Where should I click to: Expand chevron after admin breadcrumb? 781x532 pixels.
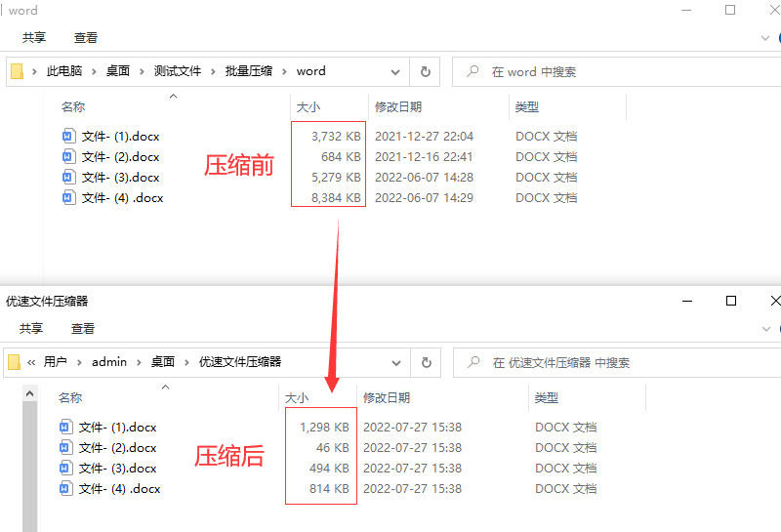[139, 362]
